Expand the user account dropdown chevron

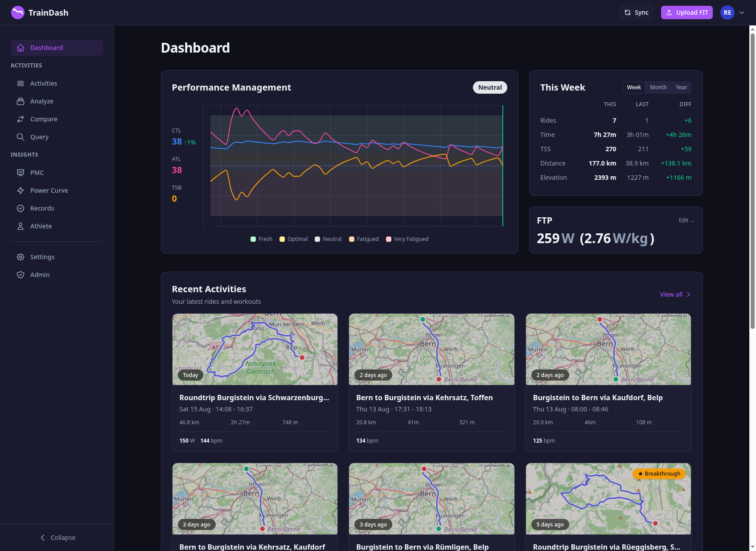pyautogui.click(x=742, y=12)
